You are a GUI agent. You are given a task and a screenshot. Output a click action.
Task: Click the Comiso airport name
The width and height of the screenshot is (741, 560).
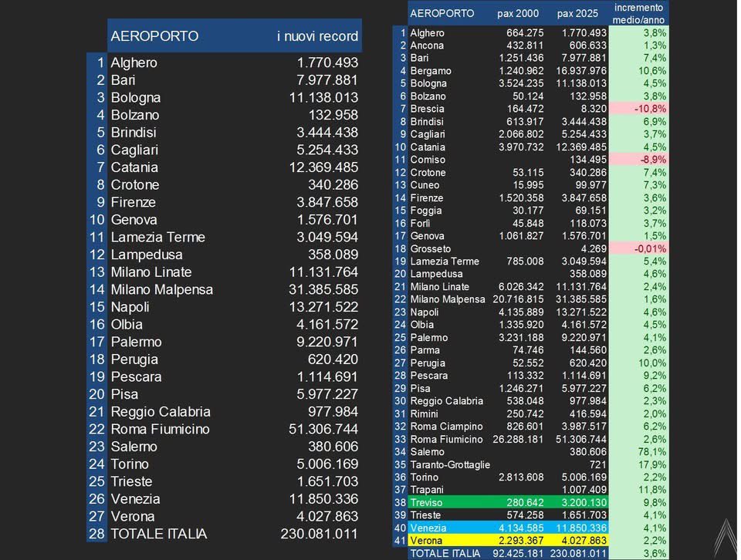tap(428, 160)
